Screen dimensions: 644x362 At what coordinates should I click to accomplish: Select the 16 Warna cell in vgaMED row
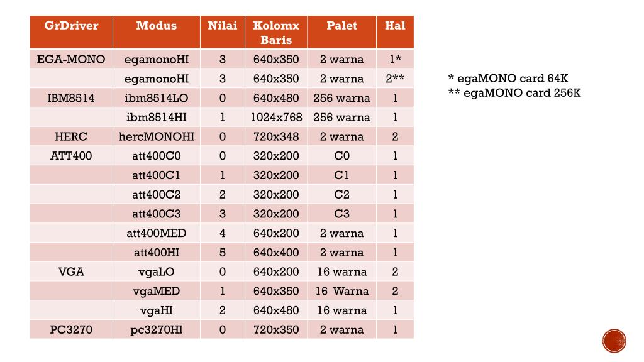(341, 290)
